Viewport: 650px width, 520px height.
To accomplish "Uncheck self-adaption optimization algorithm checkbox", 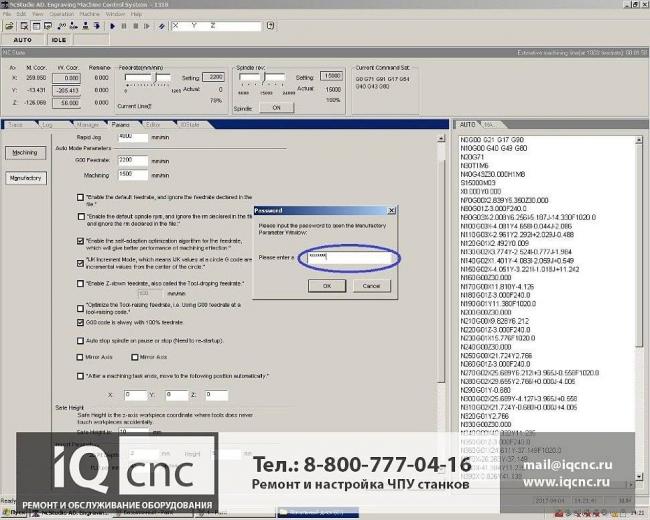I will tap(81, 241).
